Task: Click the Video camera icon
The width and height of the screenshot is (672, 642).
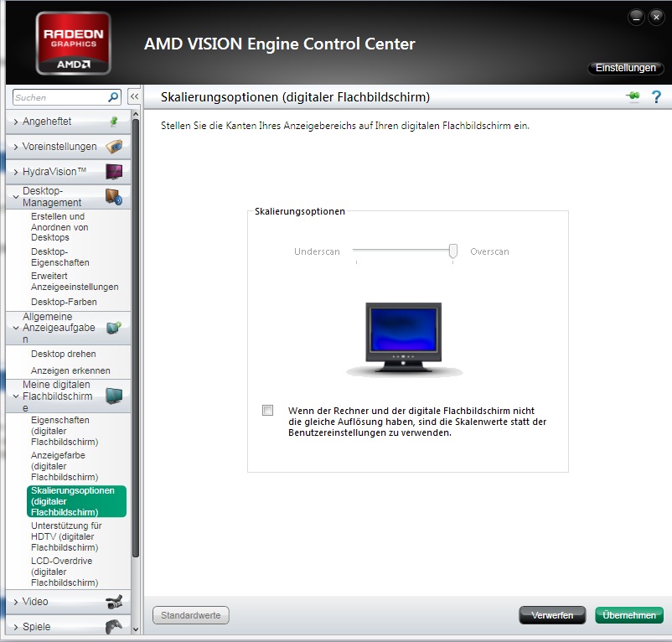Action: click(x=114, y=602)
